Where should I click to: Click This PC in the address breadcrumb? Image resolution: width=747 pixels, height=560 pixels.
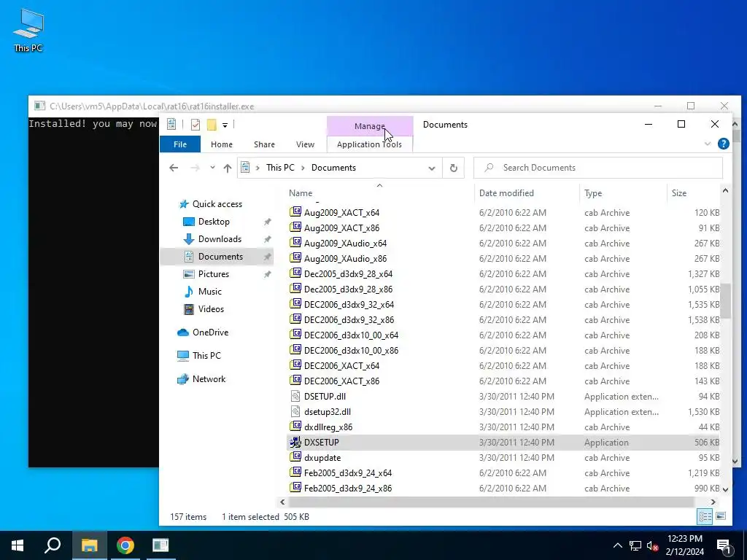pos(280,168)
